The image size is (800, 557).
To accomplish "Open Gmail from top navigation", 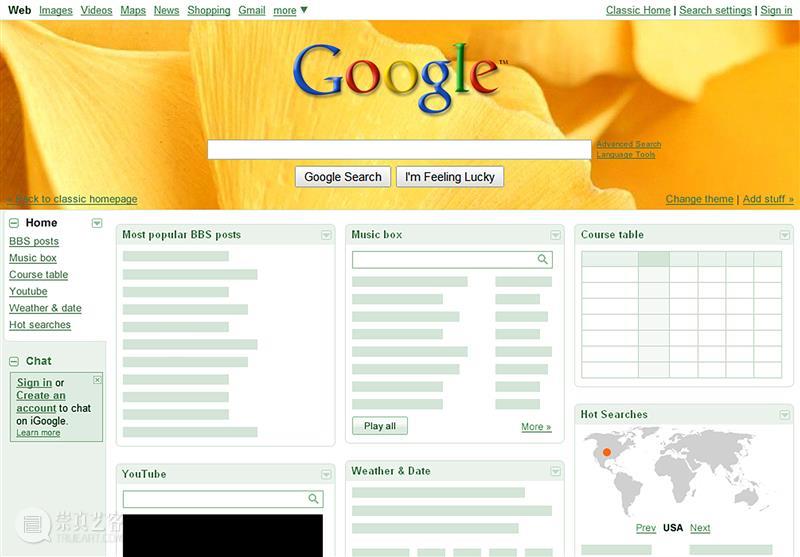I will coord(252,10).
